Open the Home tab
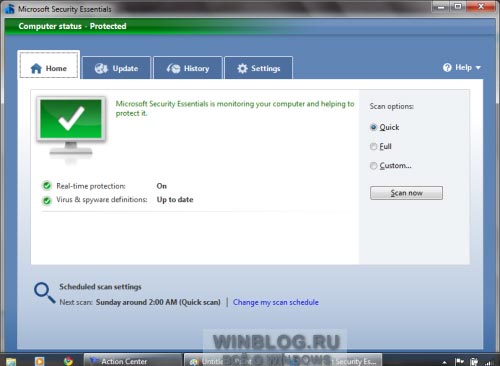The image size is (500, 366). (49, 65)
